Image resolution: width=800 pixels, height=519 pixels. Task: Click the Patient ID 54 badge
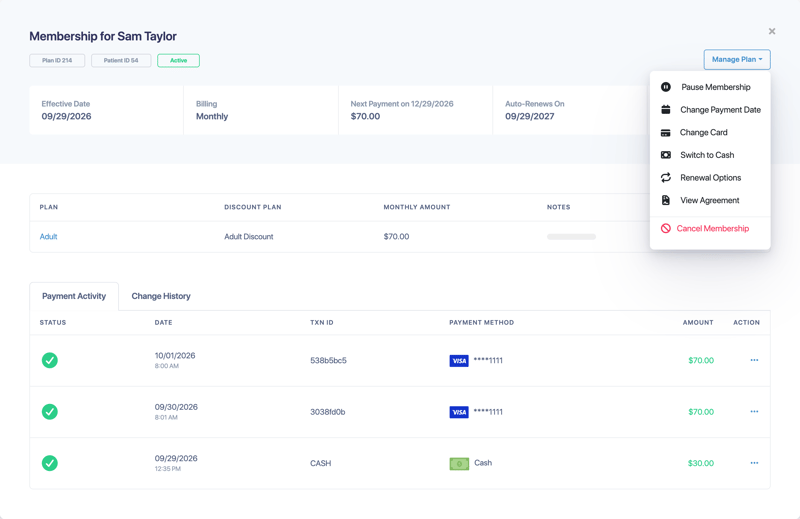pyautogui.click(x=121, y=60)
